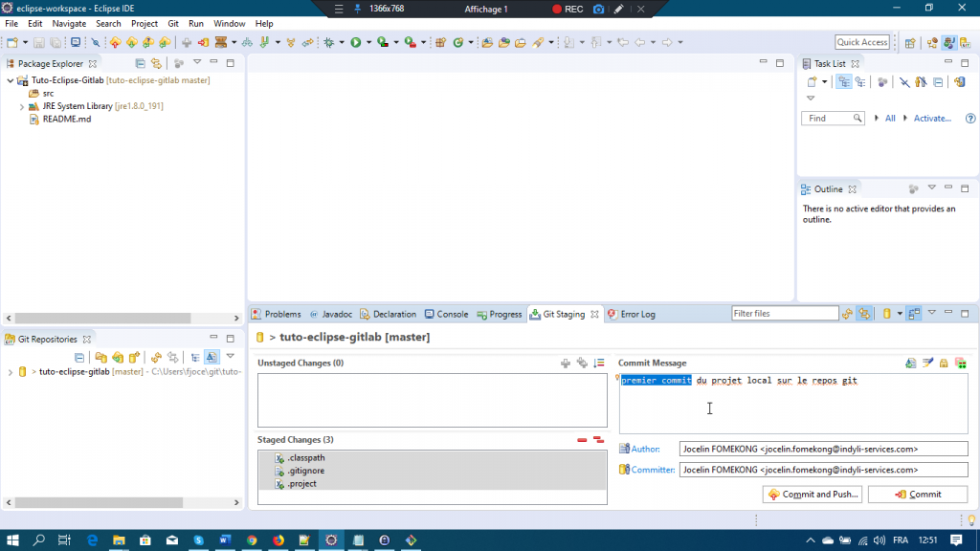Switch to the Error Log tab
The image size is (980, 551).
[632, 314]
